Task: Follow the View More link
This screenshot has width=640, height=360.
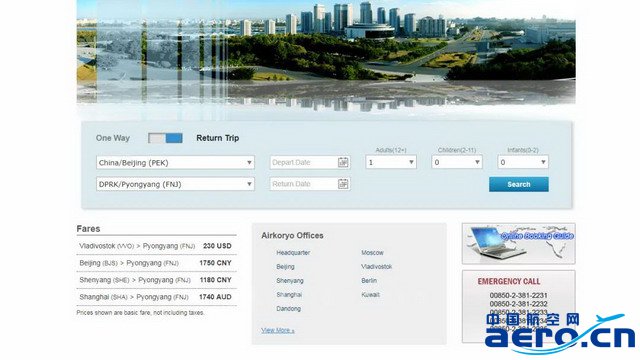Action: (x=278, y=330)
